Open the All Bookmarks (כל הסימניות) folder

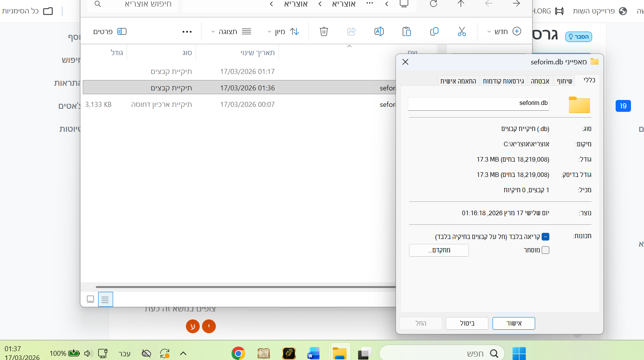pyautogui.click(x=27, y=11)
